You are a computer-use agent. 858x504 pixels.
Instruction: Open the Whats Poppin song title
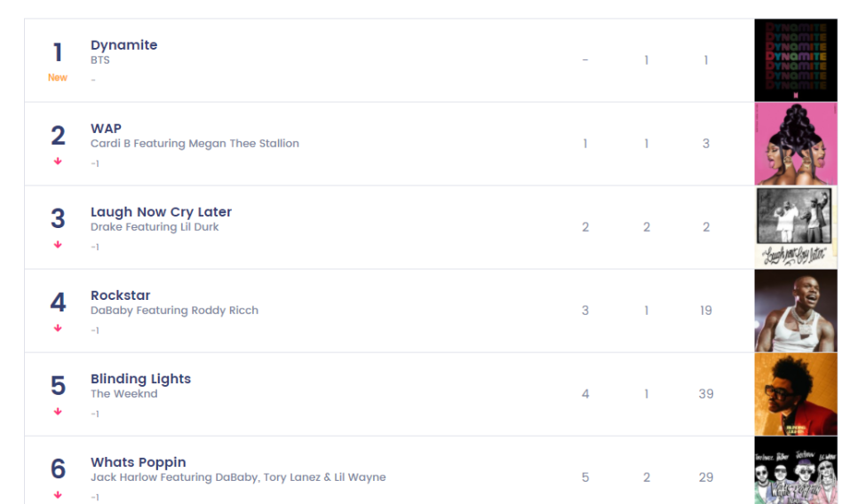coord(138,462)
